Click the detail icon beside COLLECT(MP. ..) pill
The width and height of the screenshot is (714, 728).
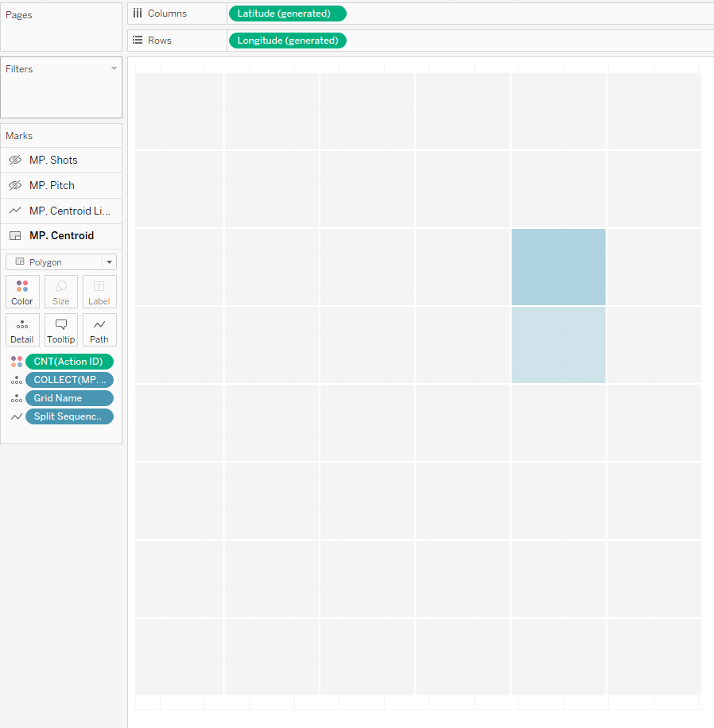(16, 380)
